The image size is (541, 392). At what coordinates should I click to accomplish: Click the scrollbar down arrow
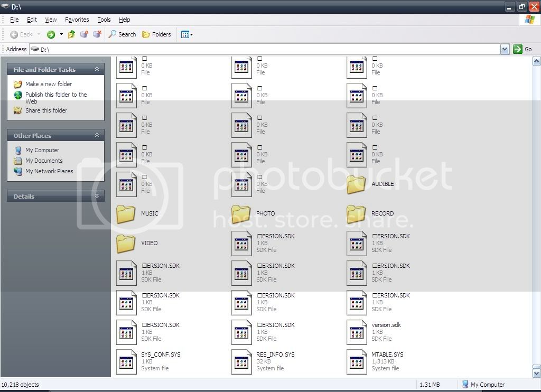(537, 373)
